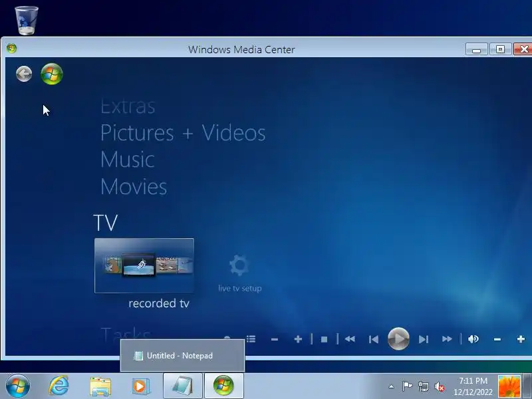
Task: Skip back with the previous button
Action: click(374, 339)
